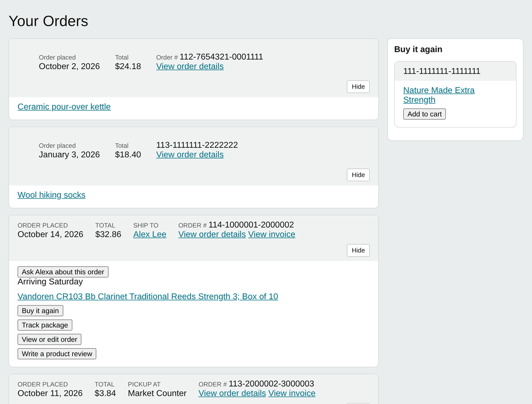Viewport: 532px width, 404px height.
Task: Hide the October 14, 2026 order
Action: (358, 250)
